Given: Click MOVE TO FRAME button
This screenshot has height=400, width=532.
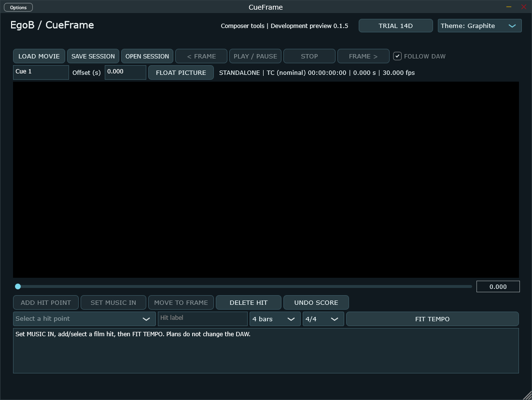Looking at the screenshot, I should coord(181,302).
